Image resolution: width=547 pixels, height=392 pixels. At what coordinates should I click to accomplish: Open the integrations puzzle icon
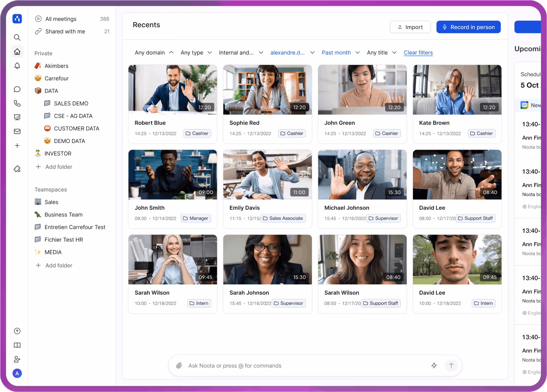(x=17, y=169)
